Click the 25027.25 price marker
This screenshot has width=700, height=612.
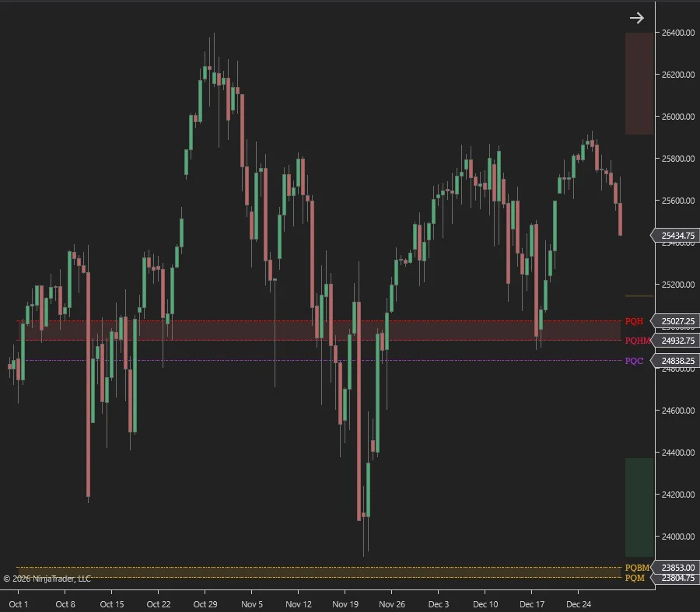676,321
